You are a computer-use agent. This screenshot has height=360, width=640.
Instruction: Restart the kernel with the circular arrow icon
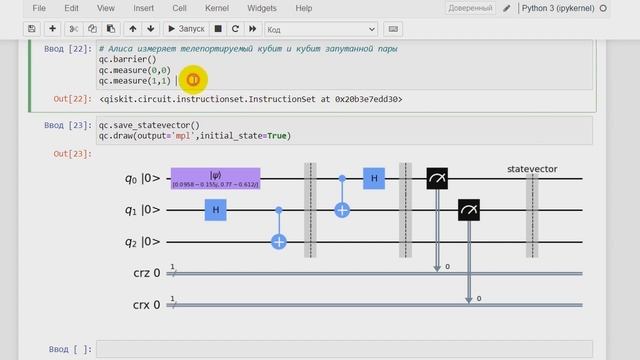pyautogui.click(x=235, y=29)
